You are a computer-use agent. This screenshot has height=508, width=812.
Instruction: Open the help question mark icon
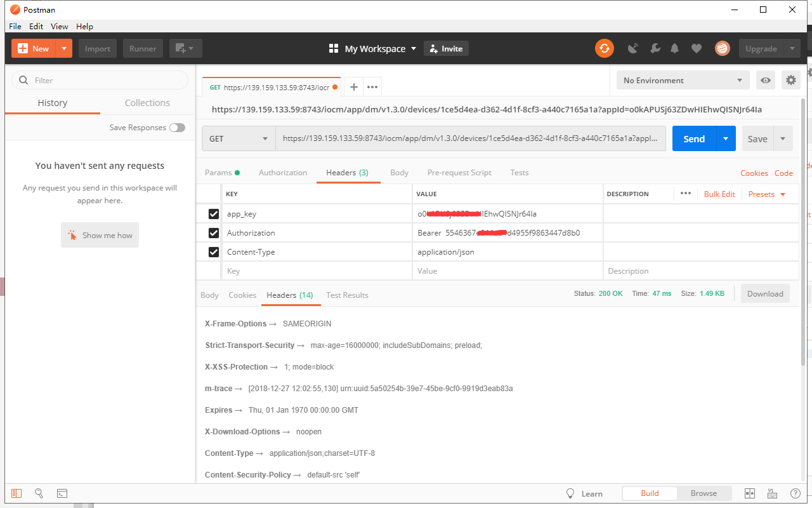coord(795,493)
